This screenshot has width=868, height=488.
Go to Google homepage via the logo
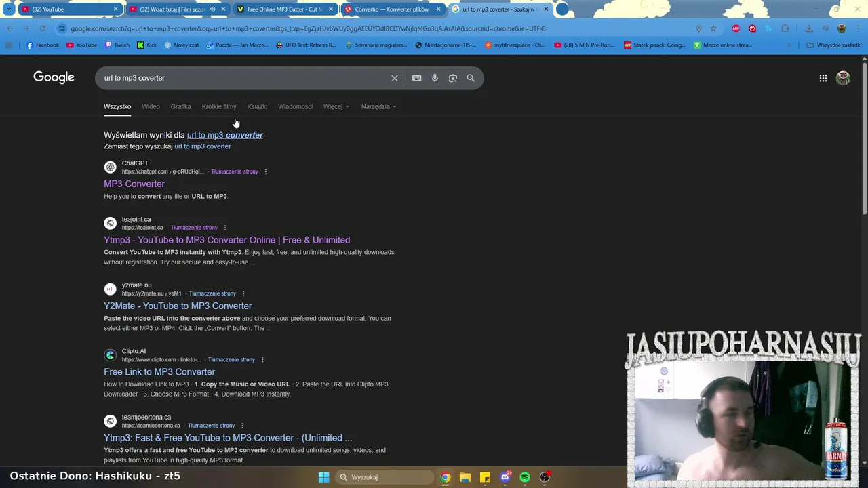pyautogui.click(x=54, y=77)
